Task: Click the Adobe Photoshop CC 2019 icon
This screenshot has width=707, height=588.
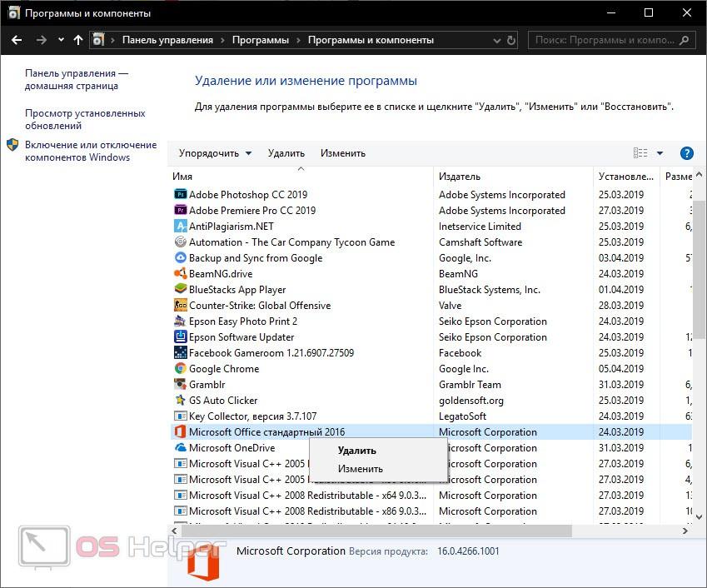Action: tap(181, 194)
